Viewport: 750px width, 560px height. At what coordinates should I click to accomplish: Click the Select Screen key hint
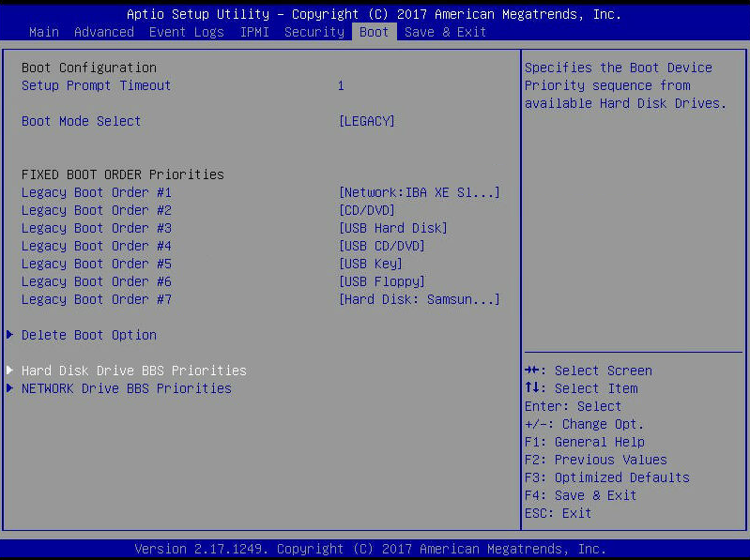coord(589,371)
